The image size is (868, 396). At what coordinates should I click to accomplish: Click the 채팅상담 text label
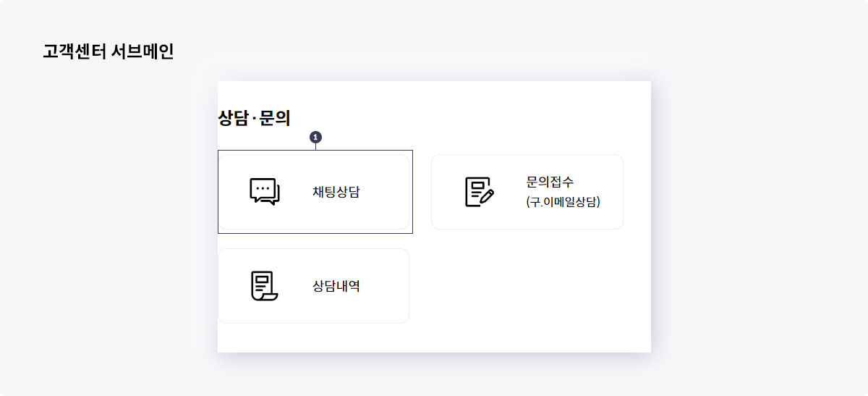(336, 192)
